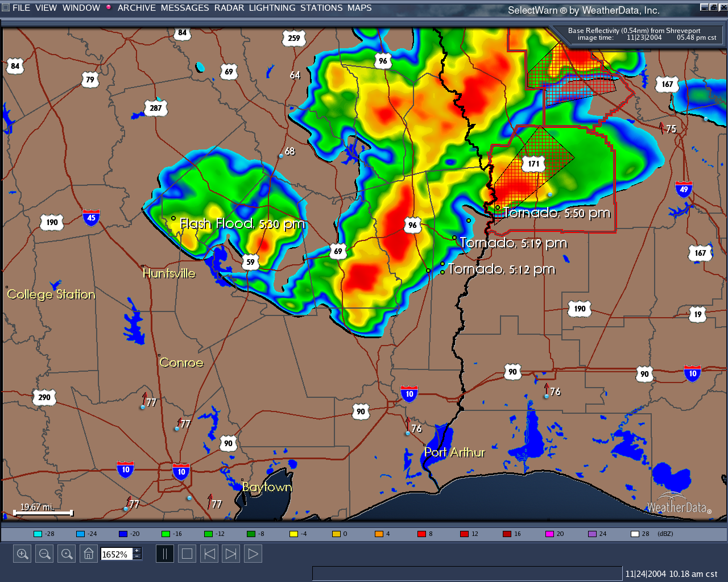Click the window system menu icon
The width and height of the screenshot is (728, 582).
point(5,7)
